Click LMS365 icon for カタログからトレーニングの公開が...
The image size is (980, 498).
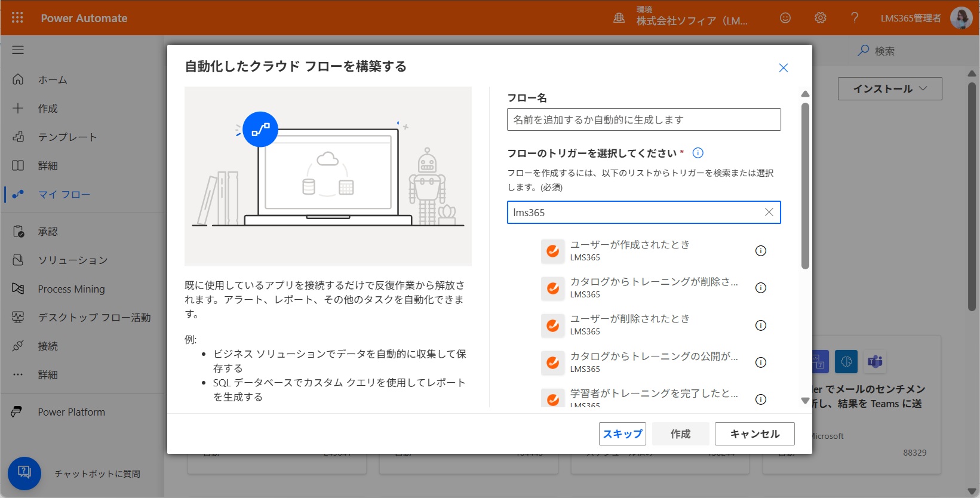click(x=553, y=362)
